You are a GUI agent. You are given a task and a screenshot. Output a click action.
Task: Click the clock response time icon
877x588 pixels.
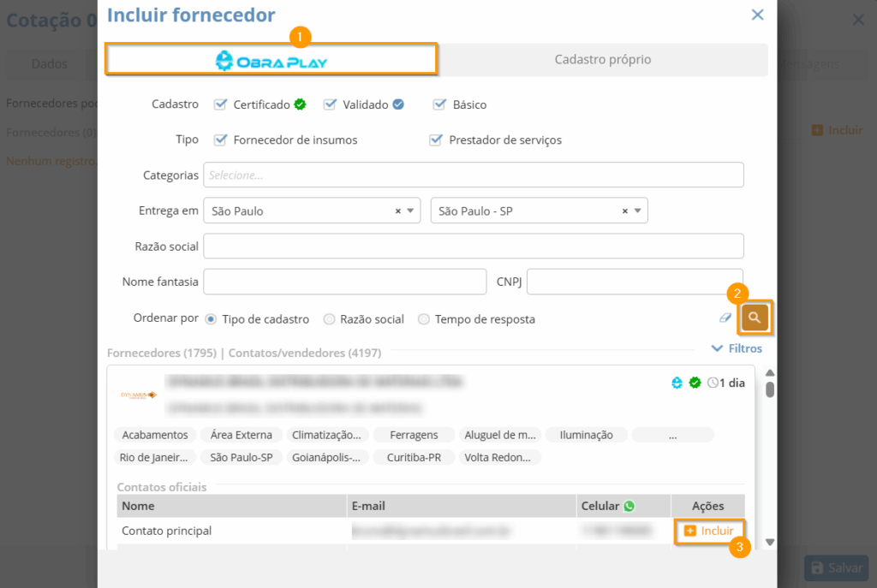(713, 383)
